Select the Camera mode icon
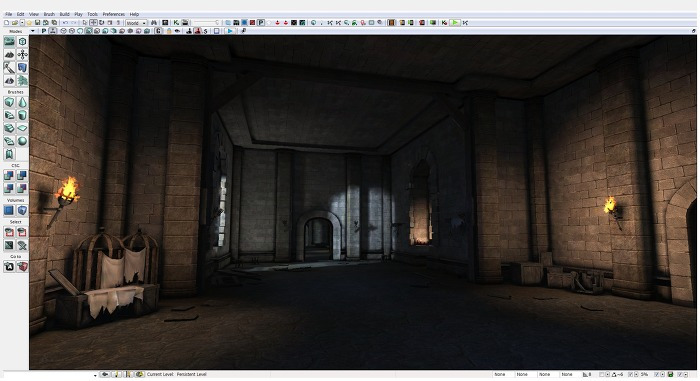 [9, 42]
